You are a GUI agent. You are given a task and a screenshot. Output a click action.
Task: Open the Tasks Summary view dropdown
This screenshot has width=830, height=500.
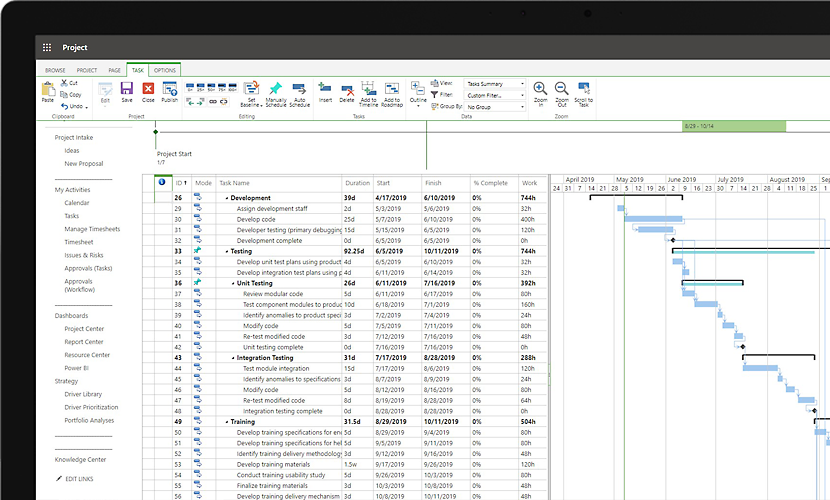495,84
